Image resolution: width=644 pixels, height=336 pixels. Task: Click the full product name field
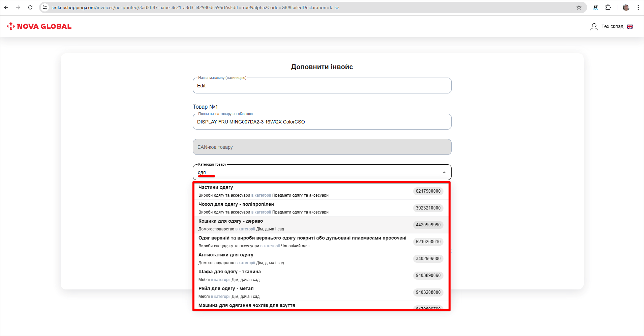(x=322, y=122)
